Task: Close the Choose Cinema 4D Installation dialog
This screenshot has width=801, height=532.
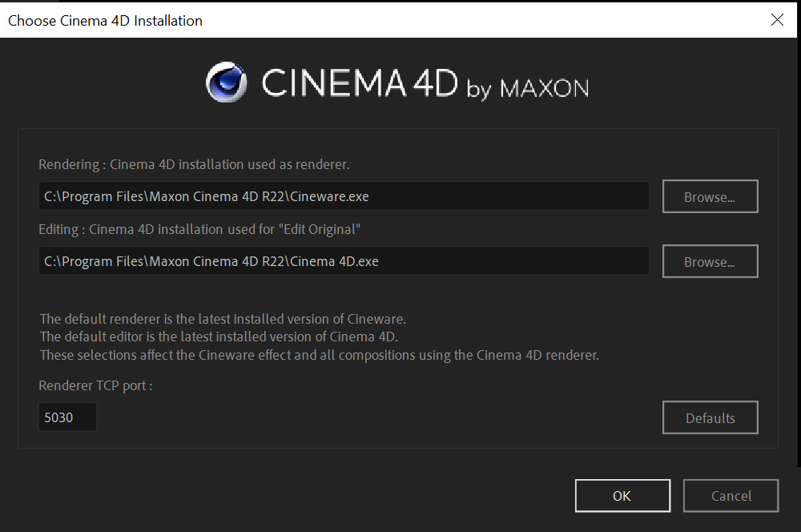Action: click(x=777, y=20)
